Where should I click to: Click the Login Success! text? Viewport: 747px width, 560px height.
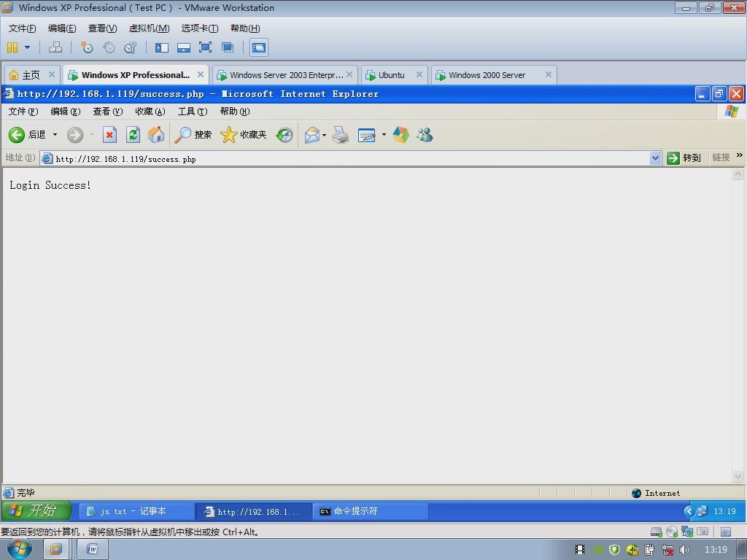pos(50,185)
